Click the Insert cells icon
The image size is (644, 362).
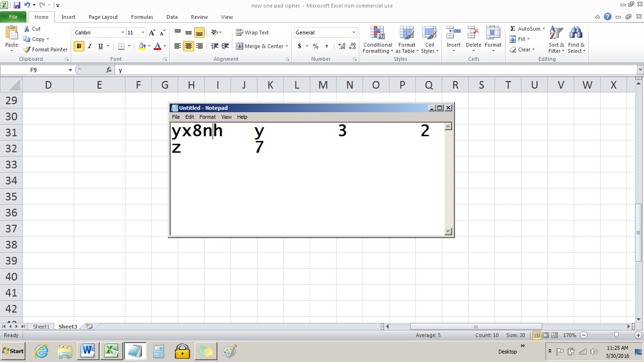point(454,33)
